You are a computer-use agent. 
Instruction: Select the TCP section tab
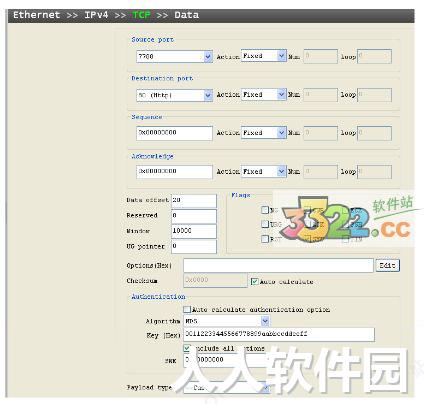(141, 15)
